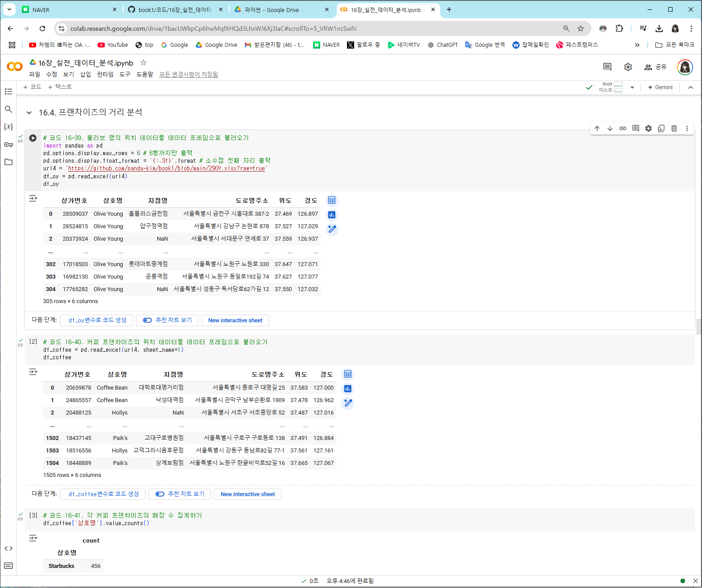Open more cell actions menu
The height and width of the screenshot is (588, 702).
687,128
